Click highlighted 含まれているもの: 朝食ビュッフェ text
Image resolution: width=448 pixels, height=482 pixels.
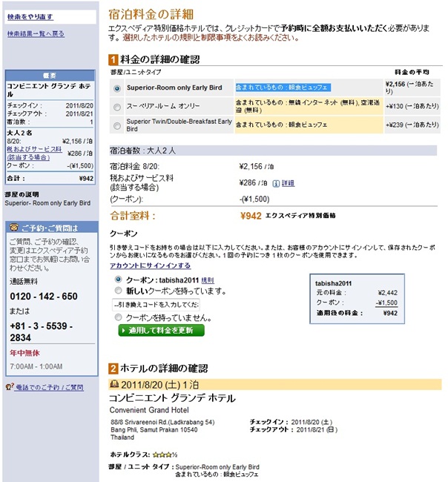[x=283, y=88]
